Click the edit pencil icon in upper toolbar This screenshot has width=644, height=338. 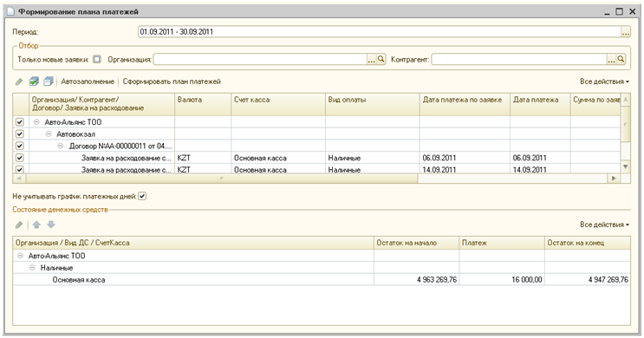pyautogui.click(x=19, y=81)
